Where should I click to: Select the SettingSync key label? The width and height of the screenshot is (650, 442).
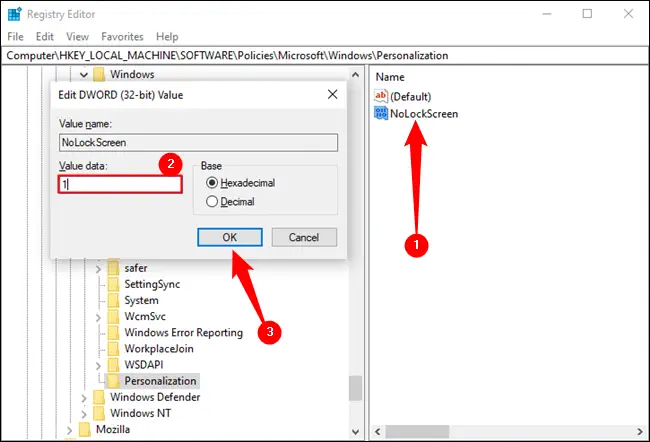tap(152, 284)
